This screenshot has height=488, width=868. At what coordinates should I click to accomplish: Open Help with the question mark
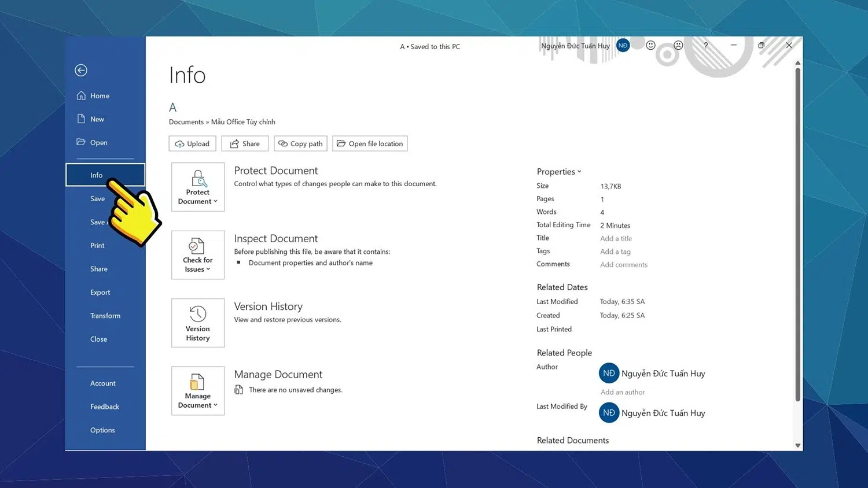click(705, 45)
